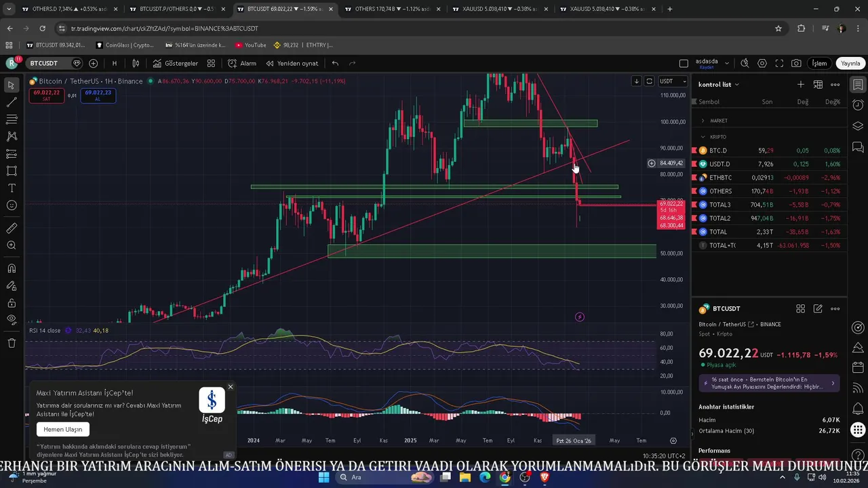Open the H time interval selector
This screenshot has height=488, width=868.
[x=115, y=63]
